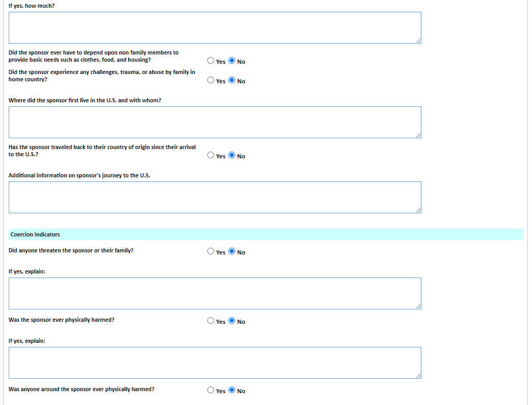This screenshot has height=405, width=532.
Task: Mark No for traveled back to country of origin
Action: (x=232, y=155)
